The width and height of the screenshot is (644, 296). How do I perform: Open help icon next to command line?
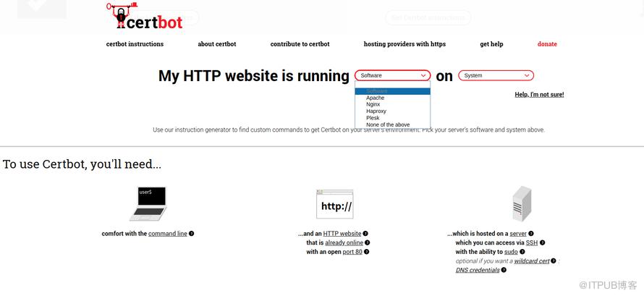(192, 234)
